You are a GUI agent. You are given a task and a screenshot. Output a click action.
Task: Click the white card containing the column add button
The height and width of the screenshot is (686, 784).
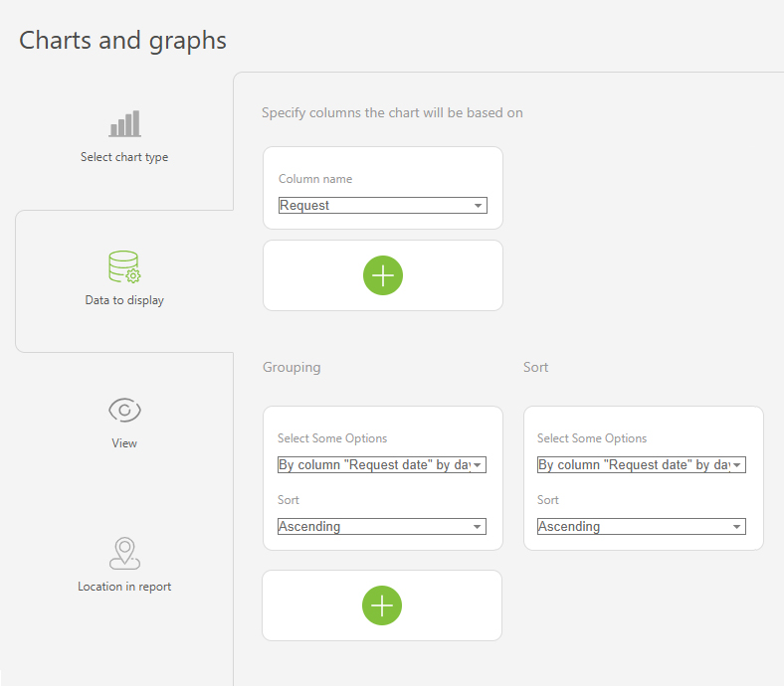point(383,275)
